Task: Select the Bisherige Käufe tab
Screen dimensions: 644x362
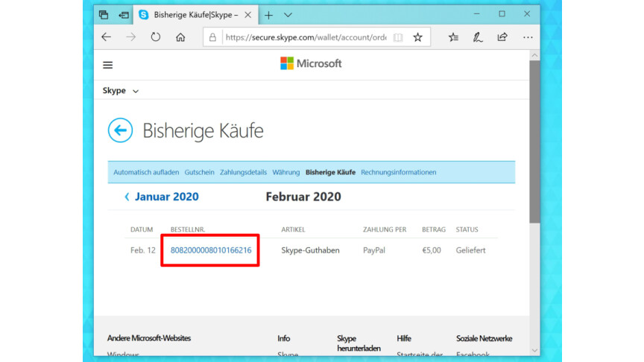Action: (x=330, y=172)
